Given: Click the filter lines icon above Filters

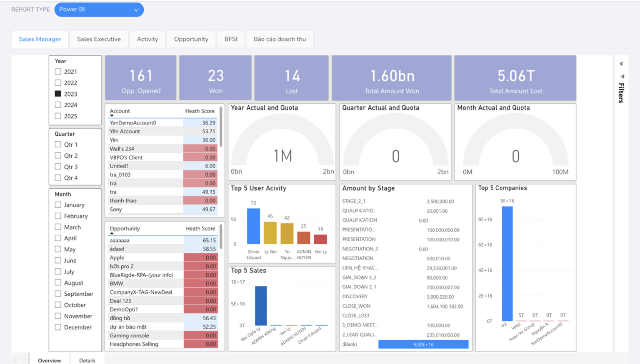Looking at the screenshot, I should coord(622,76).
